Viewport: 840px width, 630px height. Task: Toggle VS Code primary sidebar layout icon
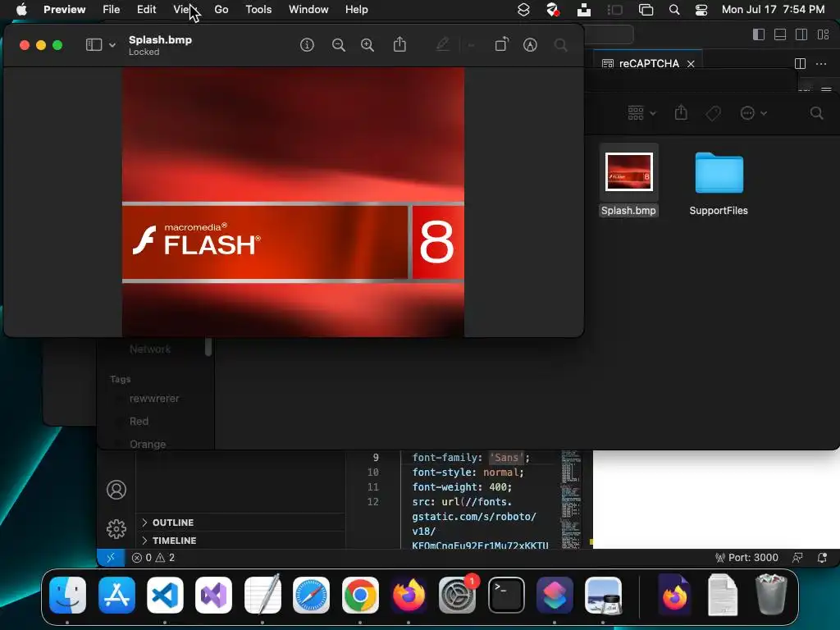click(759, 34)
